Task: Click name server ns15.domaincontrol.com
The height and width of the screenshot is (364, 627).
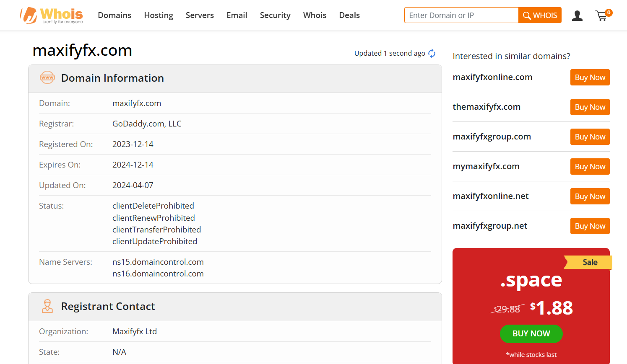Action: (158, 262)
